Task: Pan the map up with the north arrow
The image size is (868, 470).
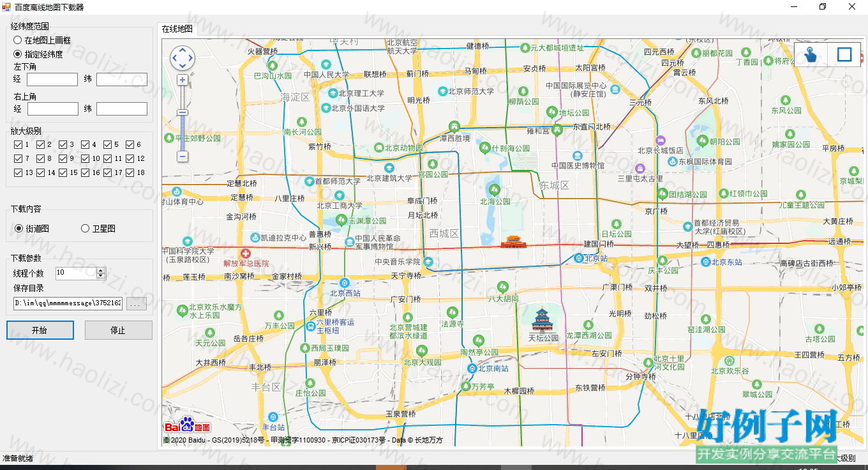Action: (183, 50)
